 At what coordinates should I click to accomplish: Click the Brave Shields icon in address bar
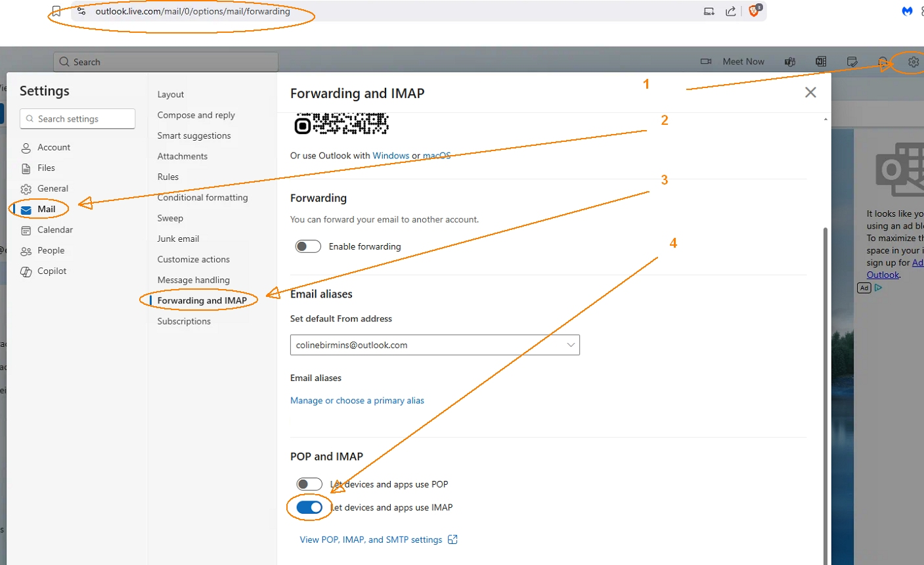755,11
